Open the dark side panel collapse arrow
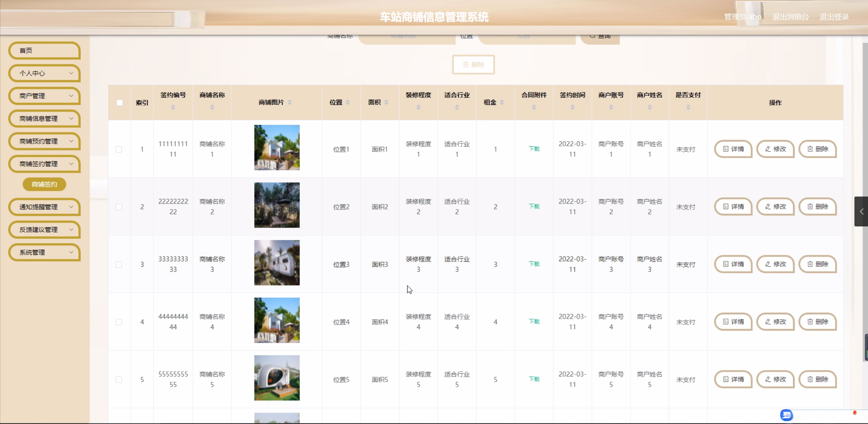Screen dimensions: 868x424 [861, 211]
